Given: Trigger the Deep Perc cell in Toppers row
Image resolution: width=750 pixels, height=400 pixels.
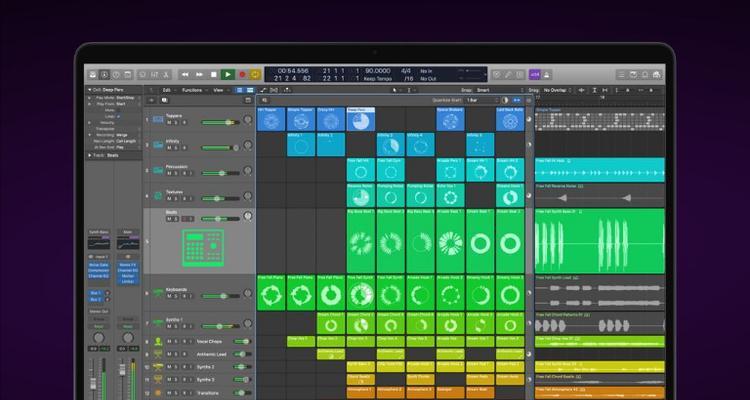Looking at the screenshot, I should pyautogui.click(x=361, y=119).
